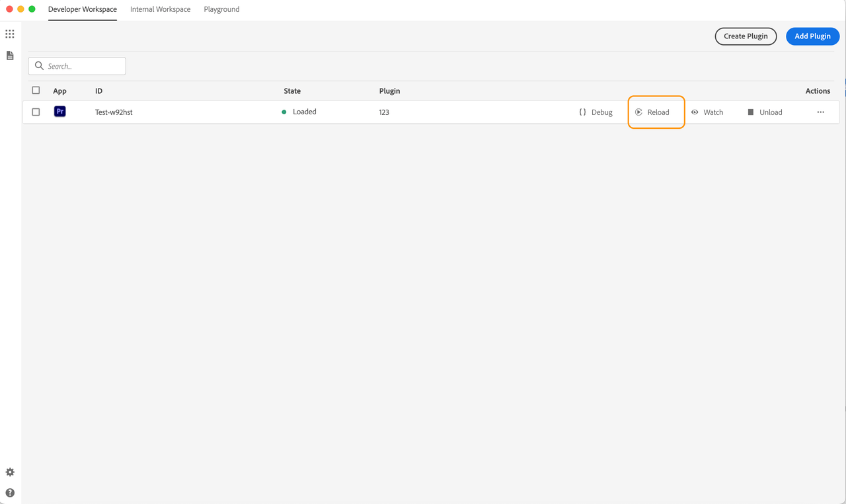846x504 pixels.
Task: Open settings gear in the sidebar
Action: click(10, 472)
